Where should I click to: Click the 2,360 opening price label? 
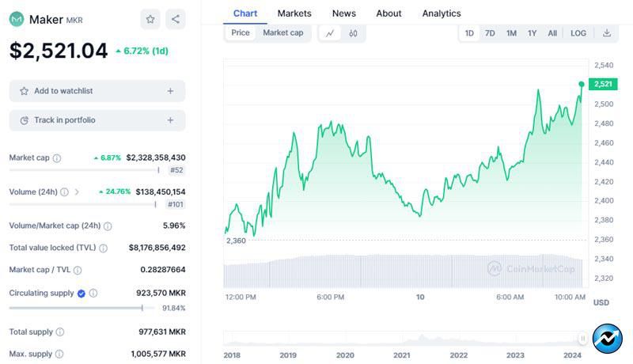tap(236, 241)
